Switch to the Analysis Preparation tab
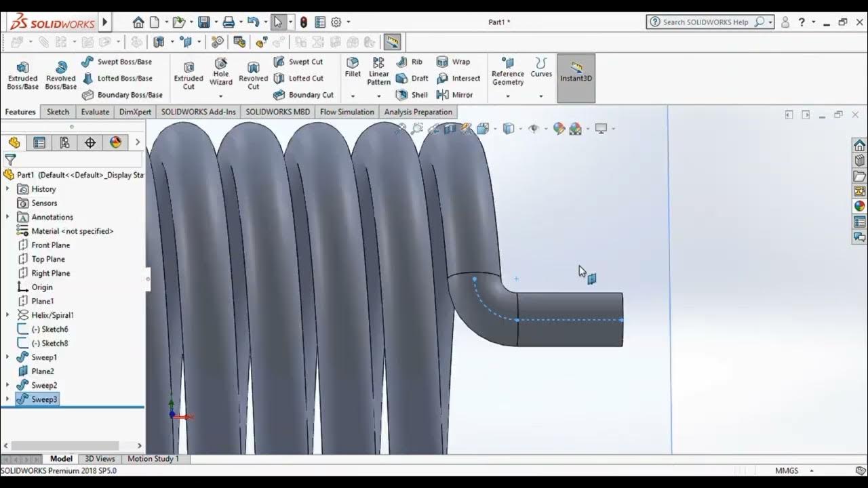Image resolution: width=868 pixels, height=488 pixels. (418, 112)
